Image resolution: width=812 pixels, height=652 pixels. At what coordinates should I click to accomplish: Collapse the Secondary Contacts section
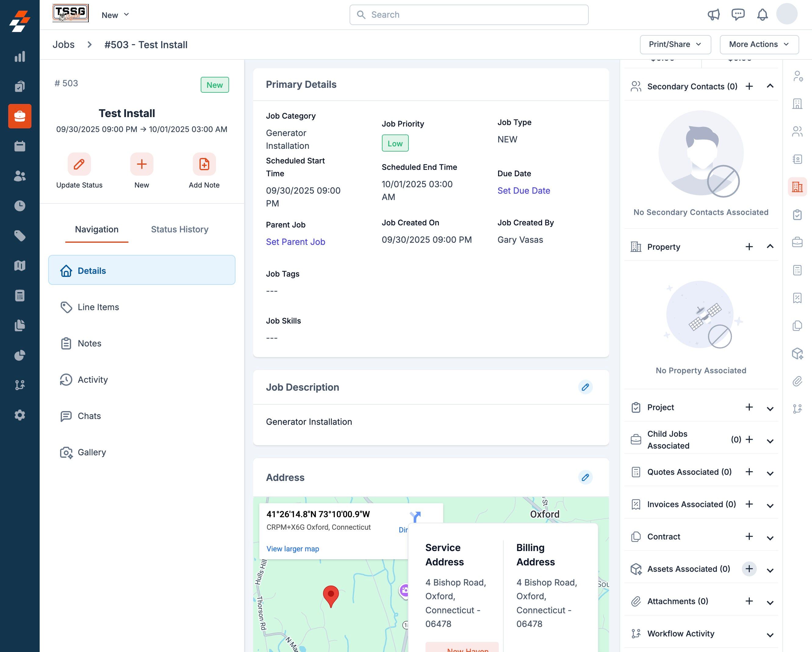tap(770, 86)
